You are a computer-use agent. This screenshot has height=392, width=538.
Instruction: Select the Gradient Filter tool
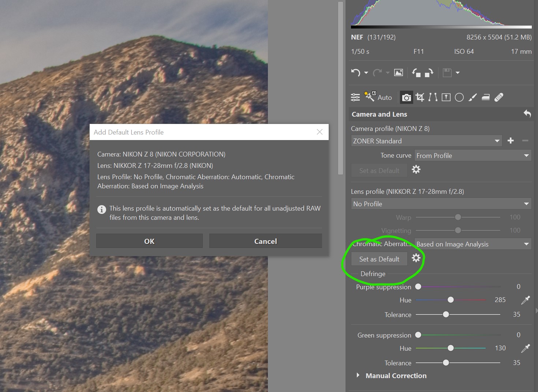(486, 97)
